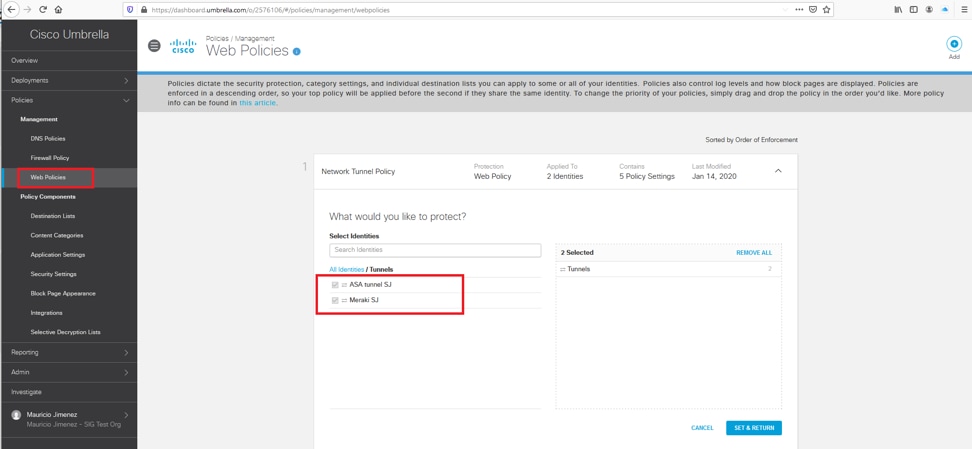Toggle the ASA tunnel SJ checkbox
The width and height of the screenshot is (972, 449).
tap(335, 285)
